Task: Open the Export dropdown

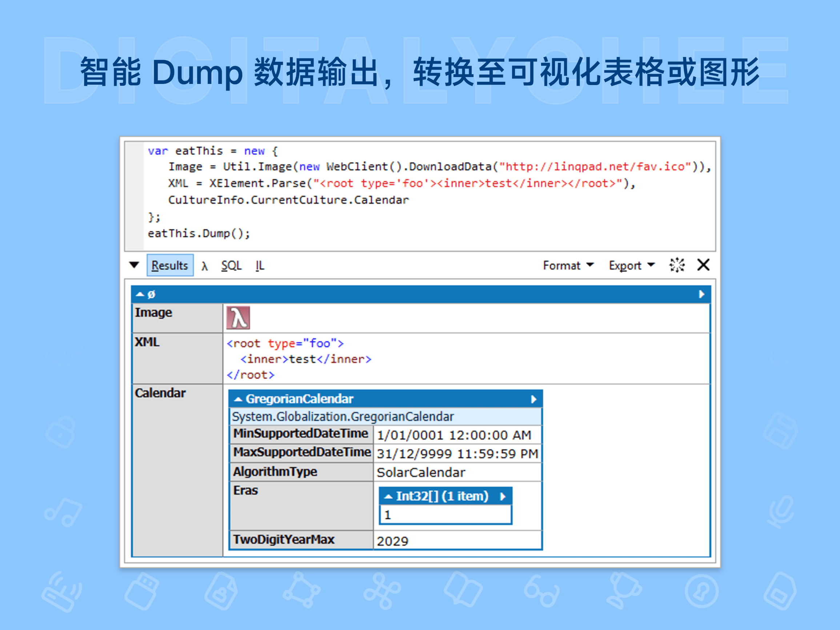Action: point(631,265)
